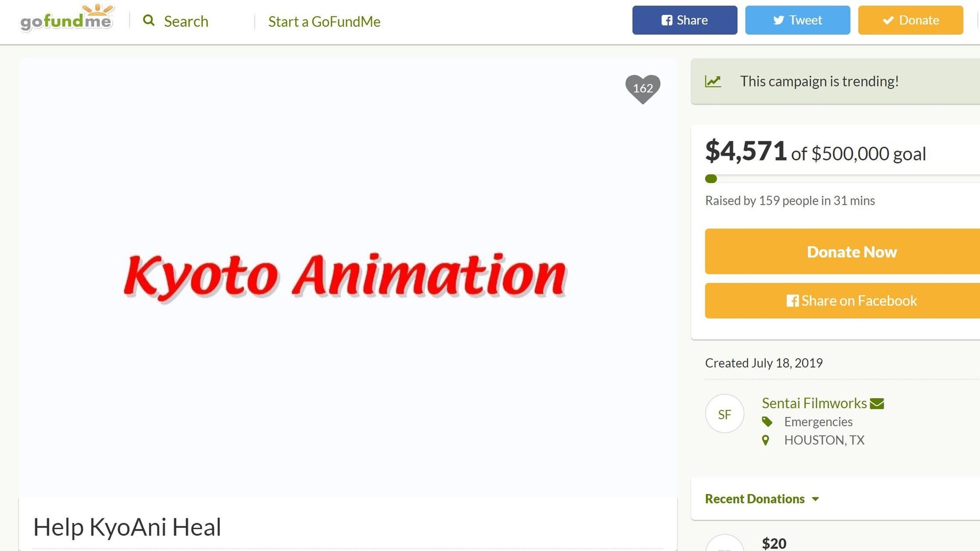Click the Twitter bird icon on Tweet button
The height and width of the screenshot is (551, 980).
(778, 20)
